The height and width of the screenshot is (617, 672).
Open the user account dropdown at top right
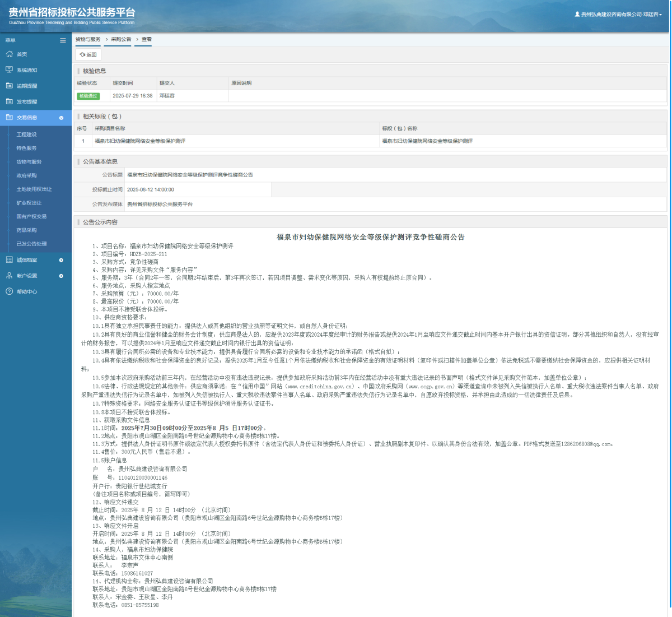[x=618, y=15]
